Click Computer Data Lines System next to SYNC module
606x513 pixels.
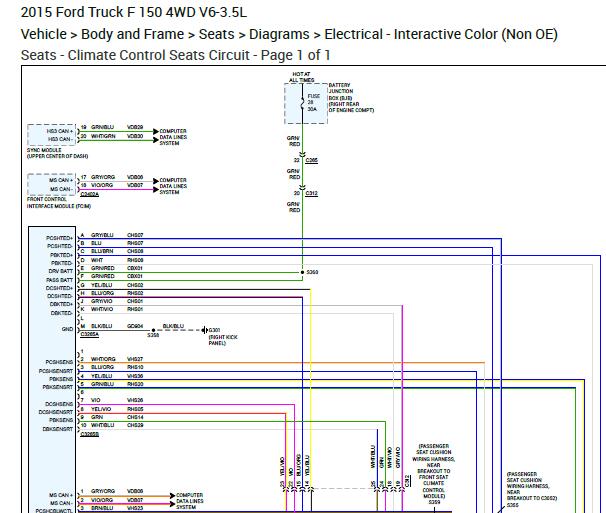[173, 137]
